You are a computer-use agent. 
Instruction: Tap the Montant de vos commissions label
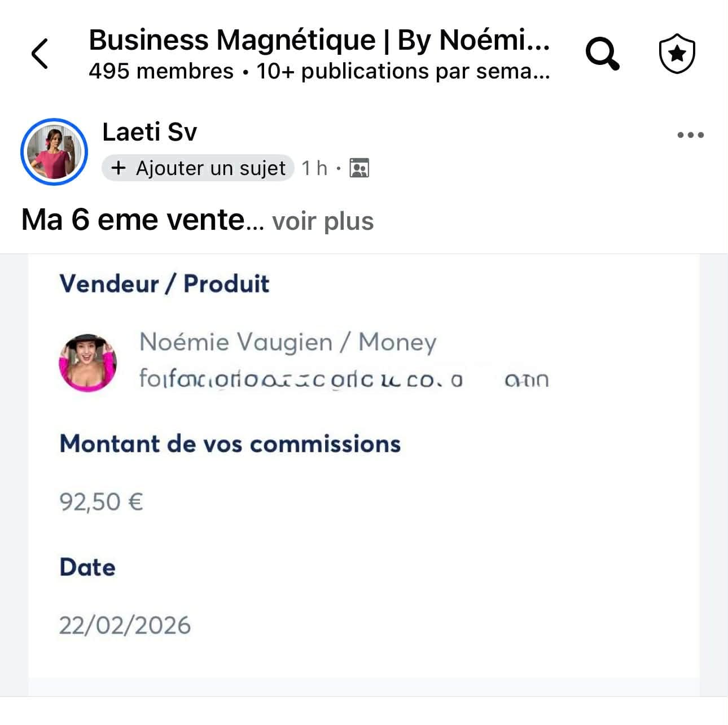230,444
